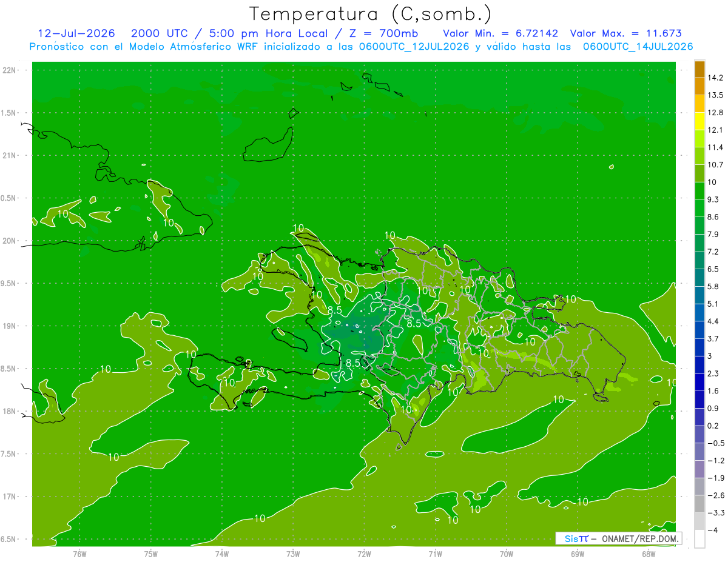Screen dimensions: 728x562
Task: Click the 'Temperatura (C,somb.)' chart title
Action: click(x=370, y=15)
